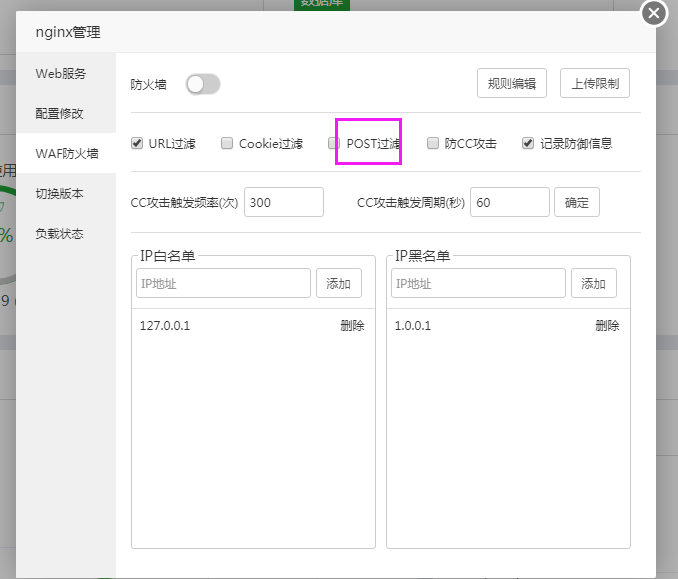This screenshot has width=678, height=579.
Task: Toggle the 防火墙 switch
Action: (x=203, y=84)
